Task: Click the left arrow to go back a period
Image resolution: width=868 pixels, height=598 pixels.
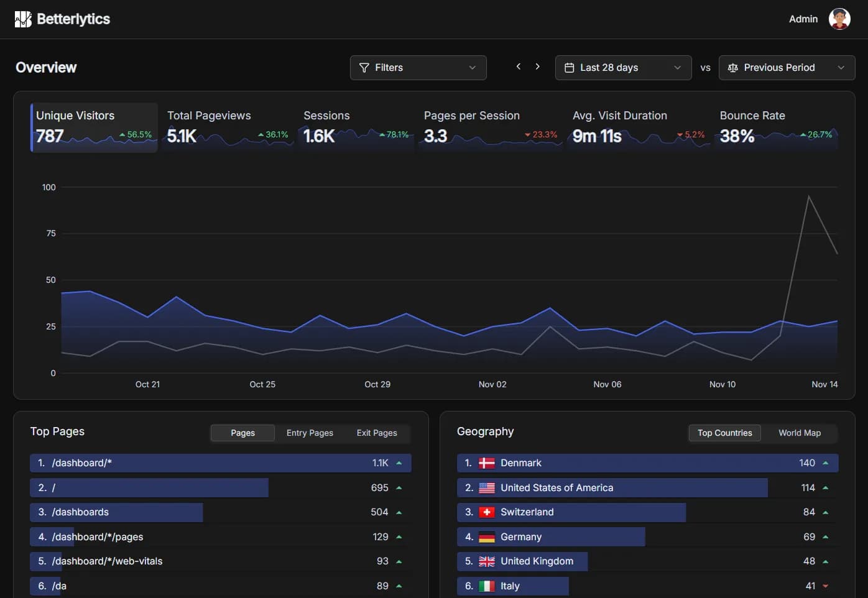Action: pos(518,66)
